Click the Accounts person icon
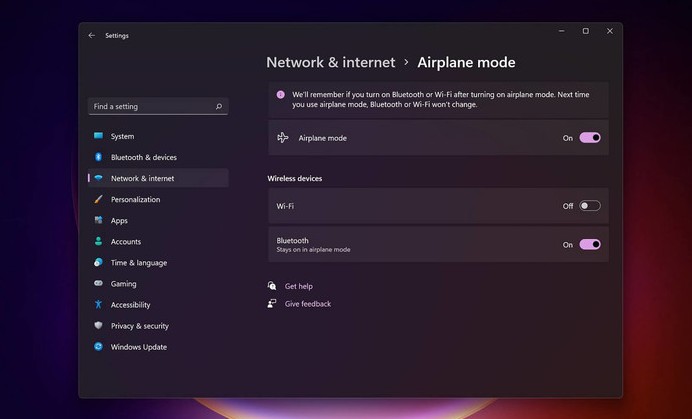 [x=98, y=241]
